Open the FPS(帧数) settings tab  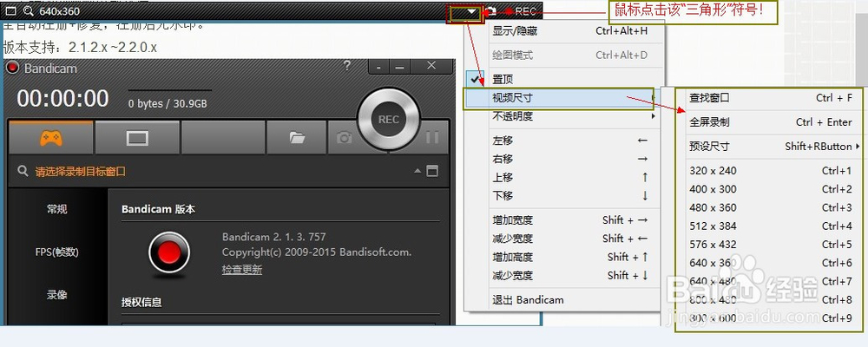[x=57, y=252]
